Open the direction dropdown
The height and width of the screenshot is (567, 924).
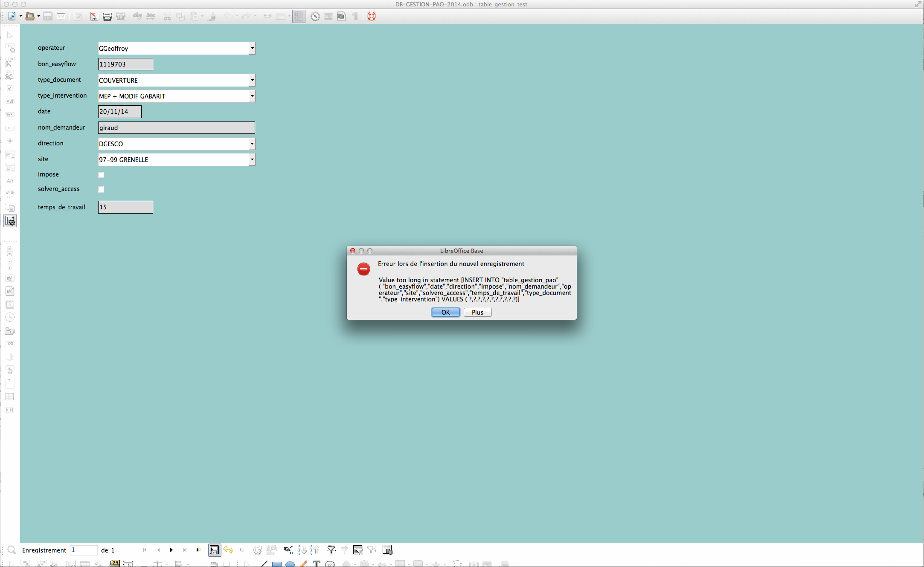[252, 144]
